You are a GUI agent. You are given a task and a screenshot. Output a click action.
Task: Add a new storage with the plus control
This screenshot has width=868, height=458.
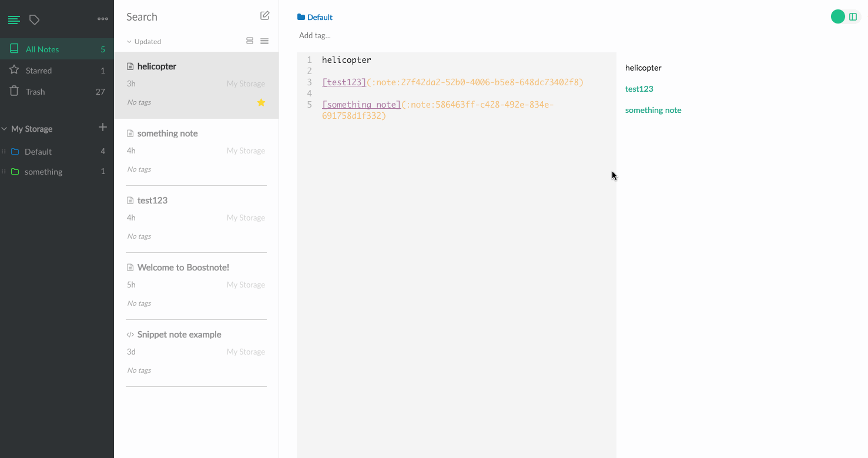pos(103,127)
